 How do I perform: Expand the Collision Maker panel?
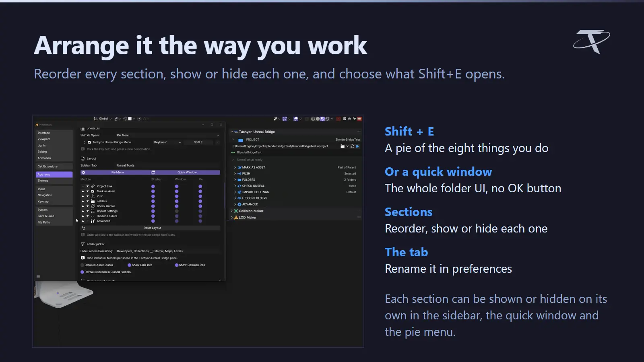[232, 211]
